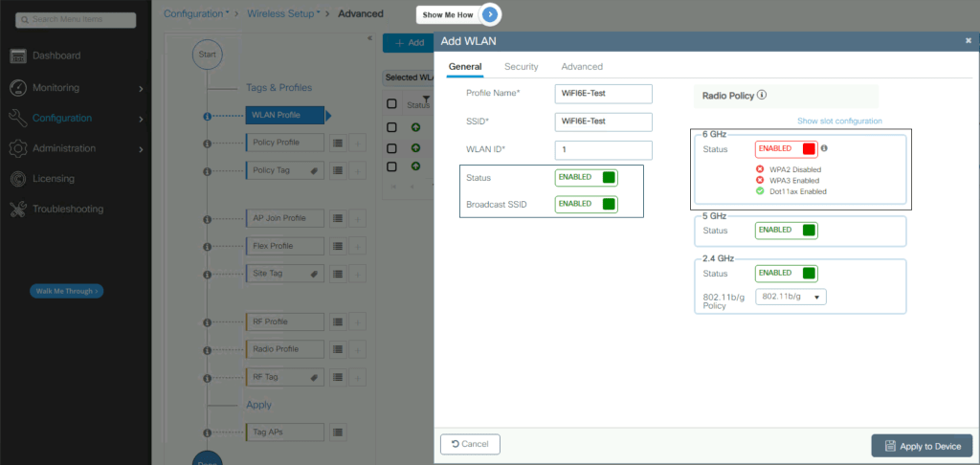Toggle the WLAN Status switch
Screen dimensions: 980x465
(x=586, y=178)
